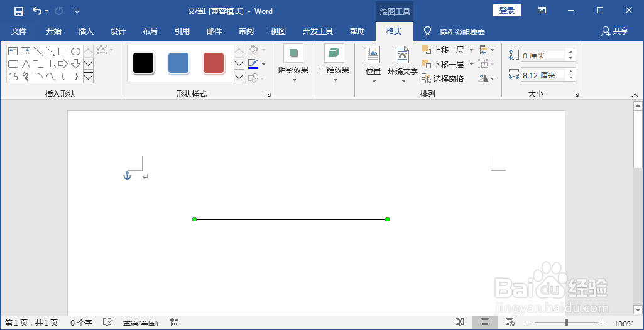Pick the arrow line shape
Screen dimensions: 644x330
point(50,51)
